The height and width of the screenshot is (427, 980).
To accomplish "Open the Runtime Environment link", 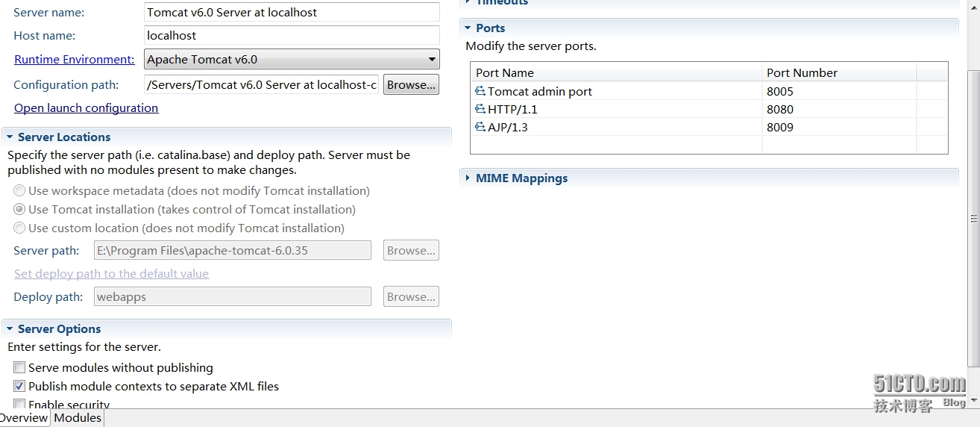I will (74, 60).
